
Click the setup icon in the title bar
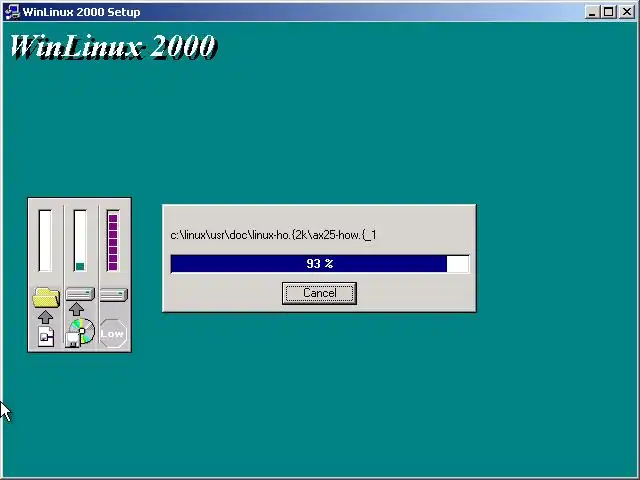pos(12,12)
